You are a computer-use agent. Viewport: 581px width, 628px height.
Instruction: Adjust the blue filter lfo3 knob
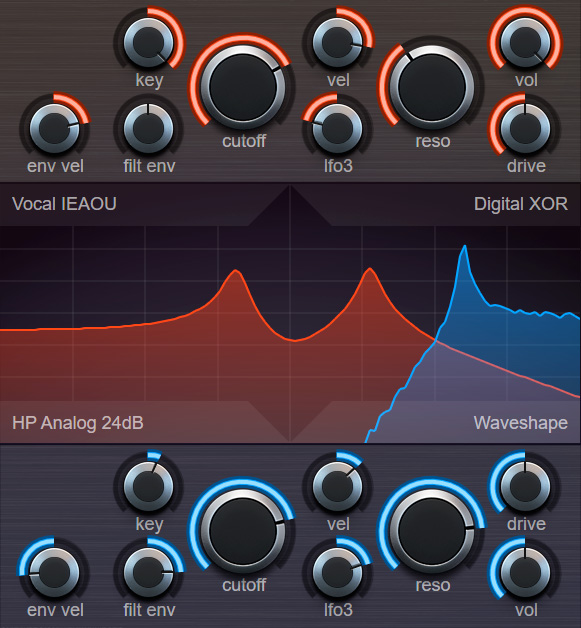338,573
